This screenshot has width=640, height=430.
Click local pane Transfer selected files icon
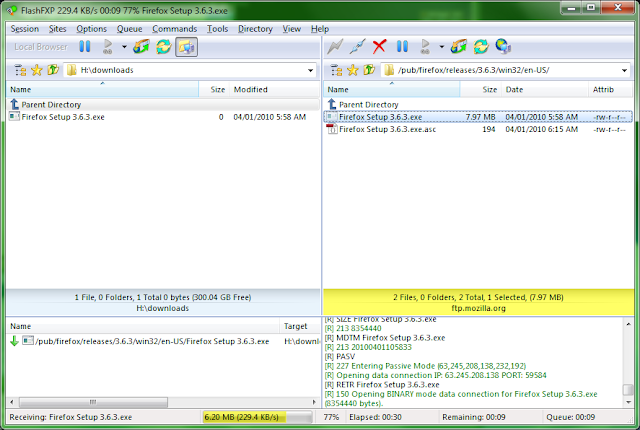coord(141,47)
